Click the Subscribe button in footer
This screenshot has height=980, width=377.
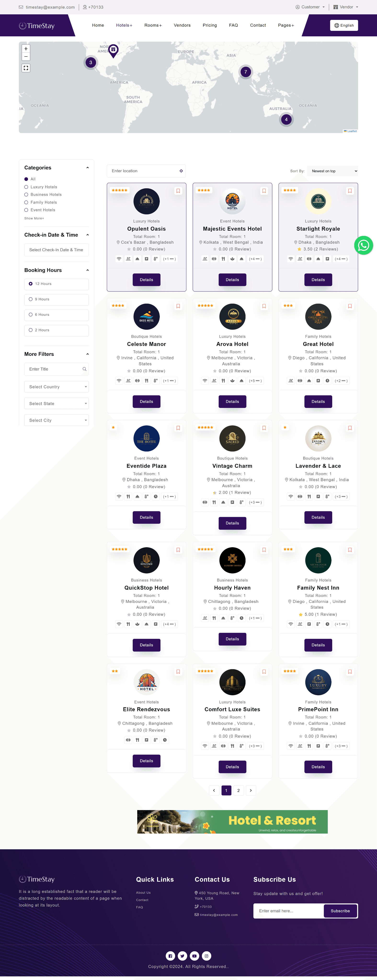340,911
